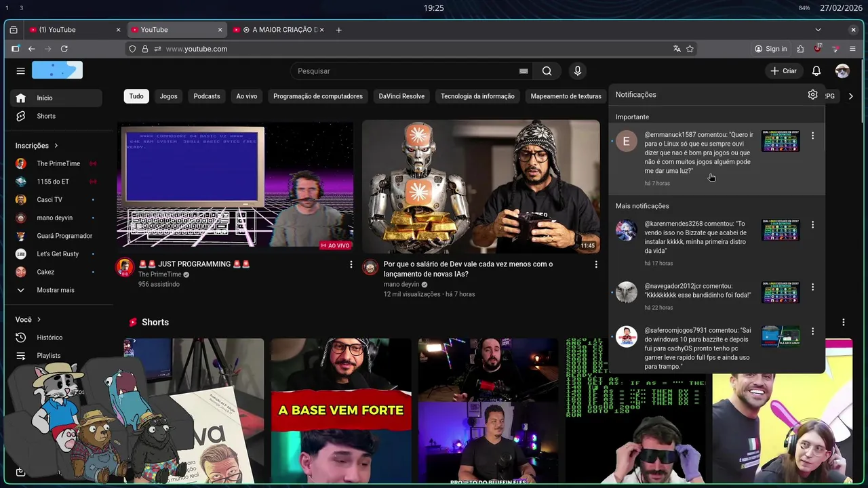This screenshot has width=868, height=488.
Task: Open options for saferoomjogos7931 notification
Action: pyautogui.click(x=812, y=331)
